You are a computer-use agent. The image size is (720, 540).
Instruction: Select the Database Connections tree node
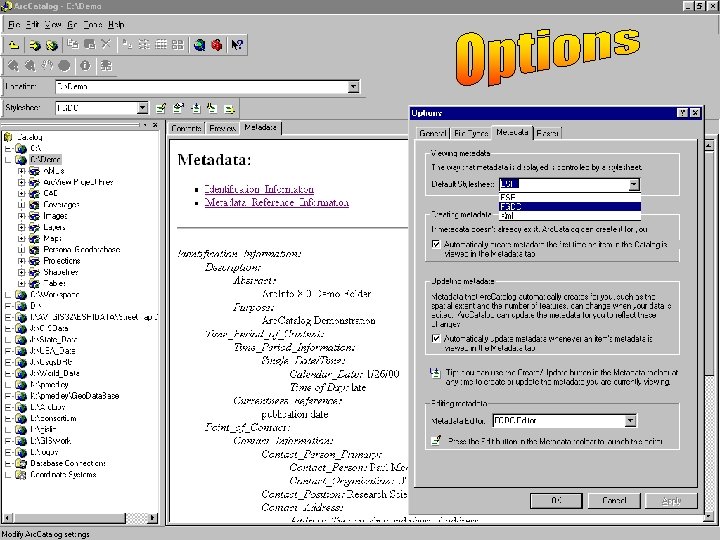pyautogui.click(x=68, y=463)
